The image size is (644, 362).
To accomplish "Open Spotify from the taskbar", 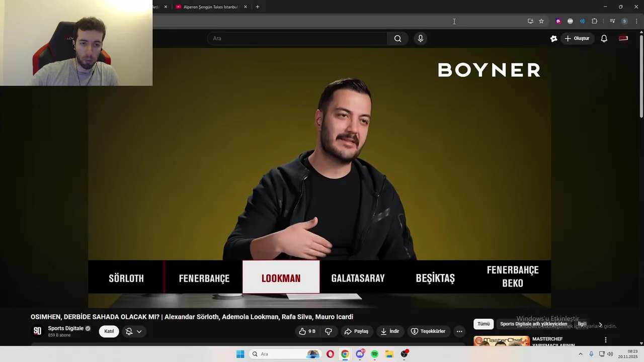I will click(375, 354).
